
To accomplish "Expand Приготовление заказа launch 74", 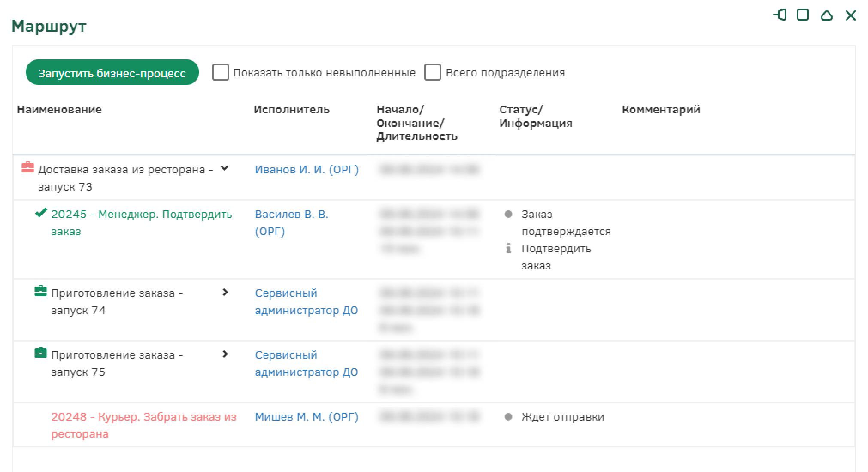I will point(225,292).
